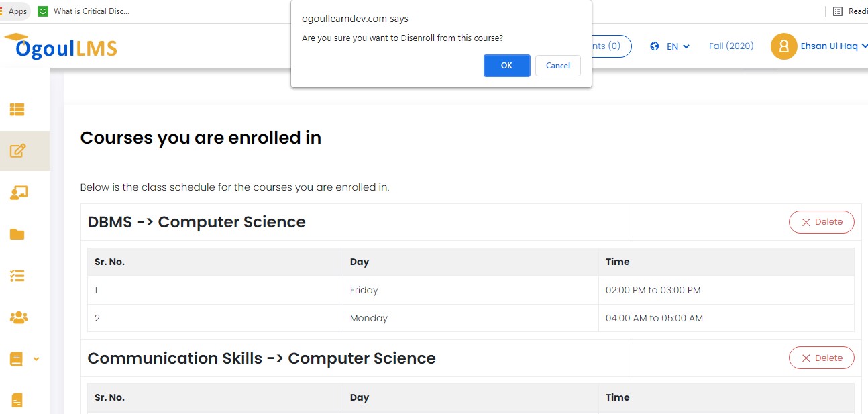This screenshot has width=868, height=414.
Task: Open the document icon at sidebar bottom
Action: click(17, 400)
